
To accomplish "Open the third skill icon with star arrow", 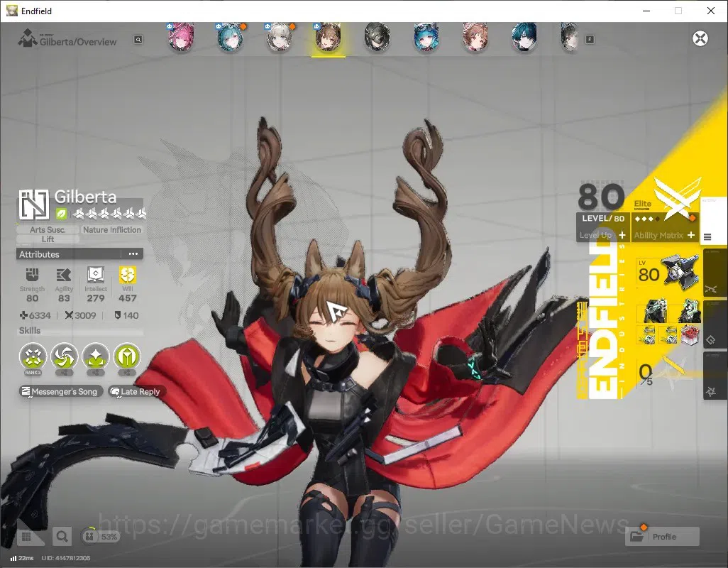I will [x=96, y=356].
